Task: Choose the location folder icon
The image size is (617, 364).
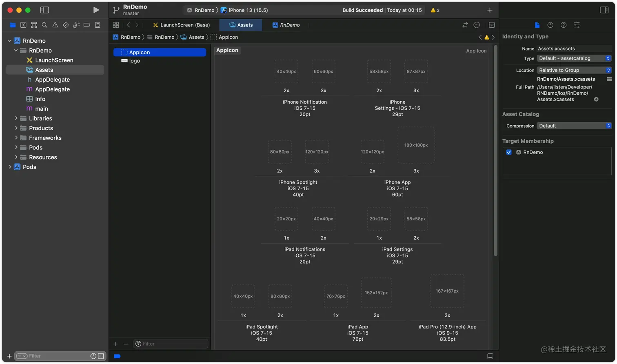Action: (x=609, y=79)
